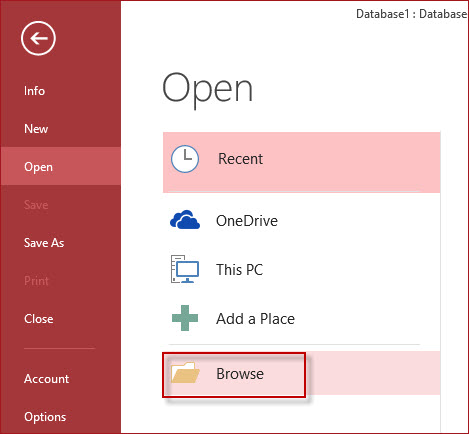Click the OneDrive cloud icon
Viewport: 469px width, 434px height.
185,220
